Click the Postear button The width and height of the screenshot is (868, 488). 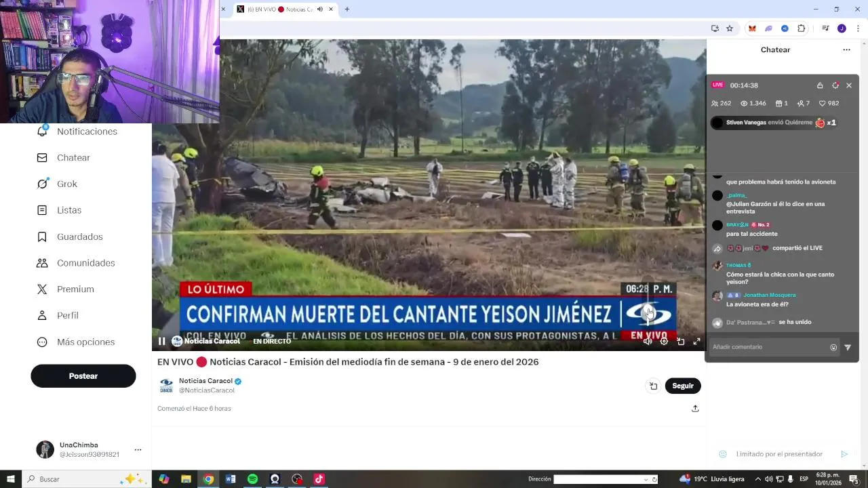click(x=83, y=376)
